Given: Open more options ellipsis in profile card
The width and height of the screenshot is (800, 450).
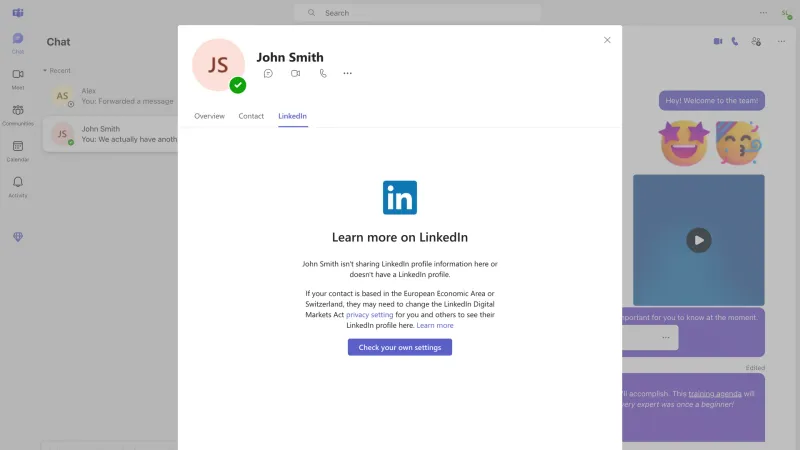Looking at the screenshot, I should click(347, 73).
